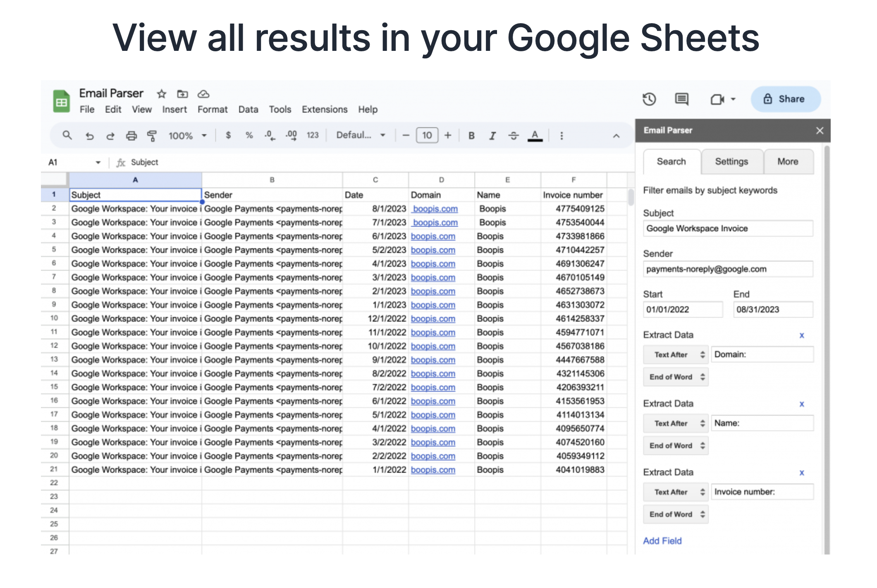Open the File menu

[x=87, y=110]
